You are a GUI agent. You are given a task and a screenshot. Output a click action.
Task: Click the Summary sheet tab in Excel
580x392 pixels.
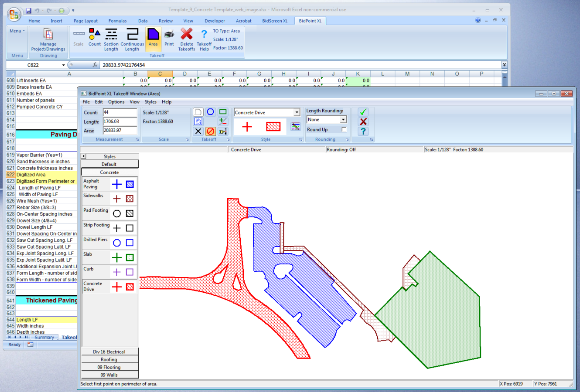[44, 337]
